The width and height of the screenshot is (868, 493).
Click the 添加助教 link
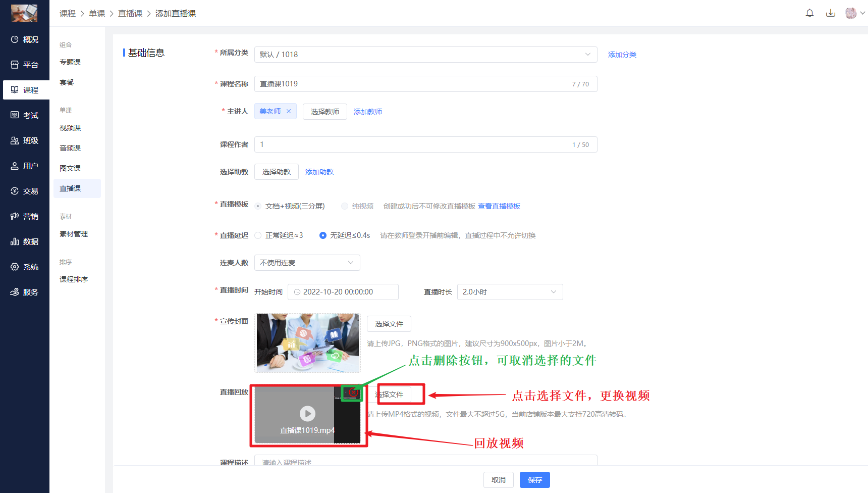(x=319, y=172)
